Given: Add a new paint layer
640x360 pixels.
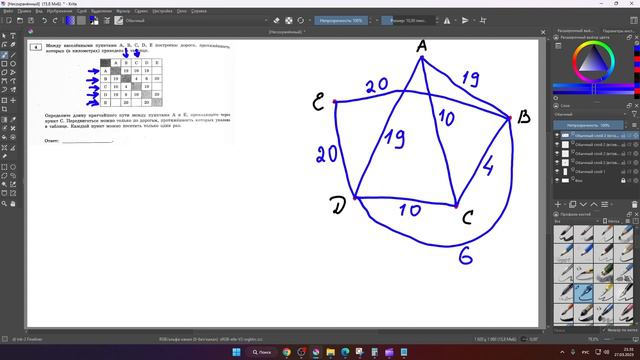Looking at the screenshot, I should (x=558, y=204).
